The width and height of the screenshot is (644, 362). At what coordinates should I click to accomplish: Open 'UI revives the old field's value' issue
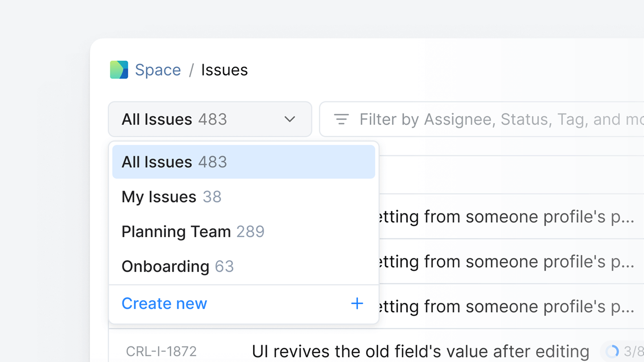point(420,351)
